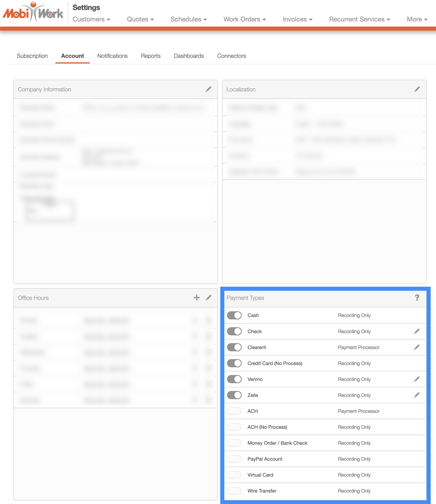
Task: Switch to the Notifications tab
Action: 112,56
